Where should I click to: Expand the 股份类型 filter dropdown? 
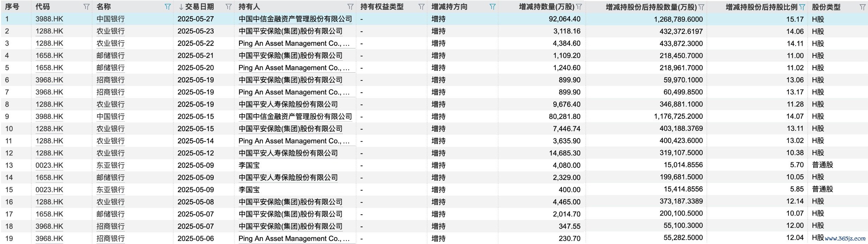click(x=862, y=7)
